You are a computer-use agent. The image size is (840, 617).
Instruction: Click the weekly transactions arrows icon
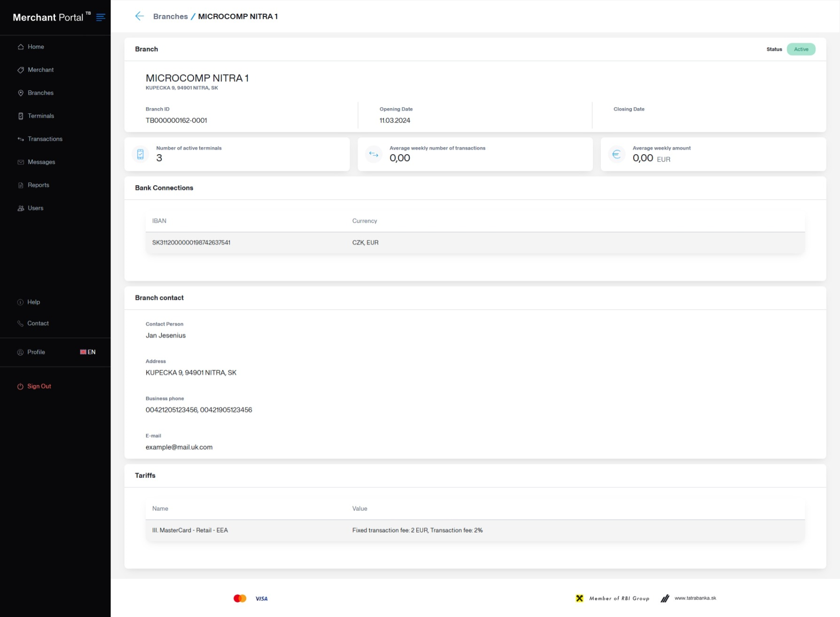[x=373, y=154]
